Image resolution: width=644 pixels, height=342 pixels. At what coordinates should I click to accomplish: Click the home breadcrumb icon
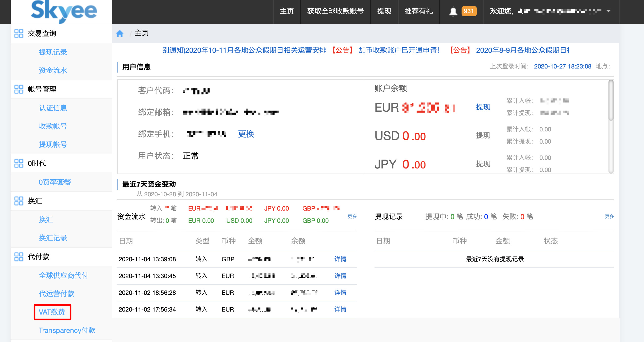click(120, 33)
